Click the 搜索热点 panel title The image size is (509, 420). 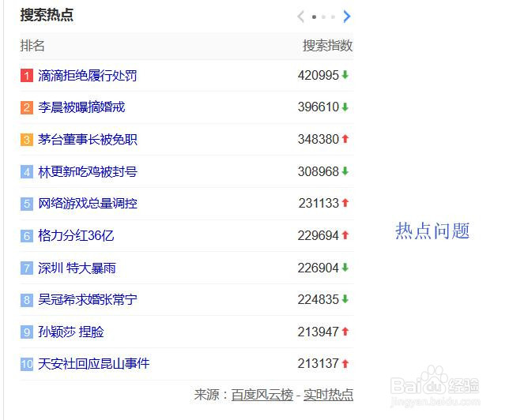tap(47, 15)
